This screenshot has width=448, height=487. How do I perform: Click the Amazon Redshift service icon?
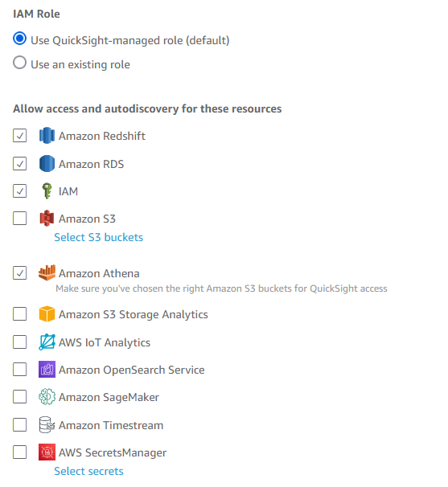pyautogui.click(x=47, y=136)
